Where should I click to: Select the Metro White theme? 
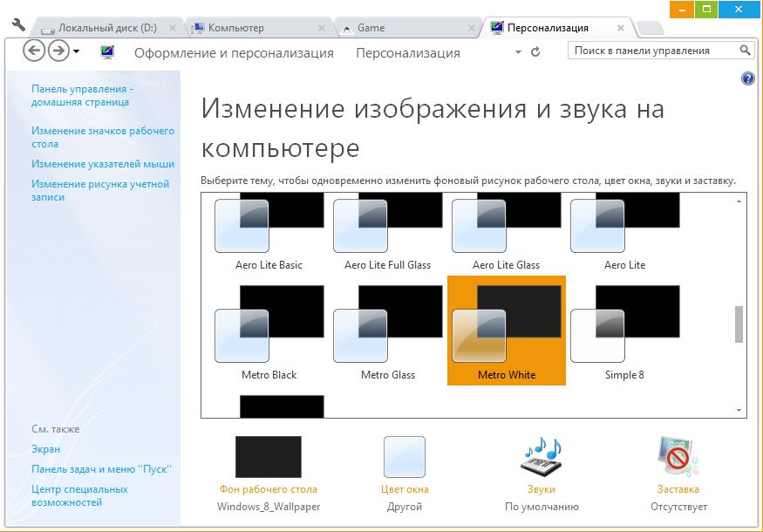point(506,331)
